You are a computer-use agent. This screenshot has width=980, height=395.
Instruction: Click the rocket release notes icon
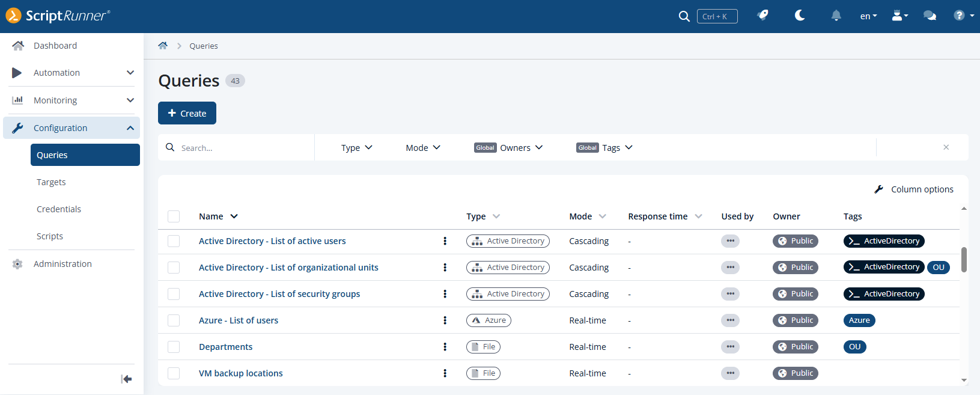click(x=763, y=16)
